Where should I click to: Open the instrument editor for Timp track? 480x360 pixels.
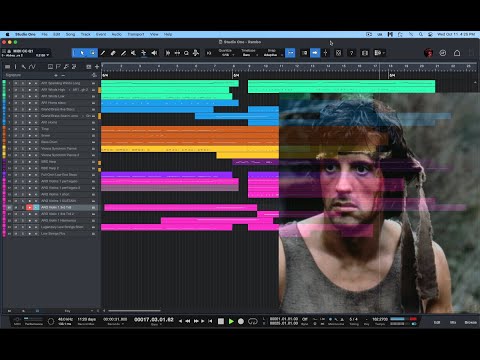[x=93, y=129]
